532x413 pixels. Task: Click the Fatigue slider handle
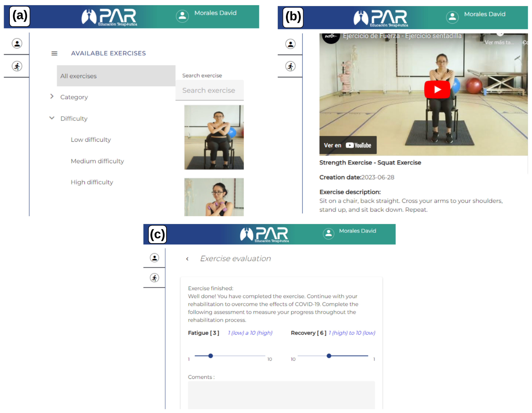211,356
